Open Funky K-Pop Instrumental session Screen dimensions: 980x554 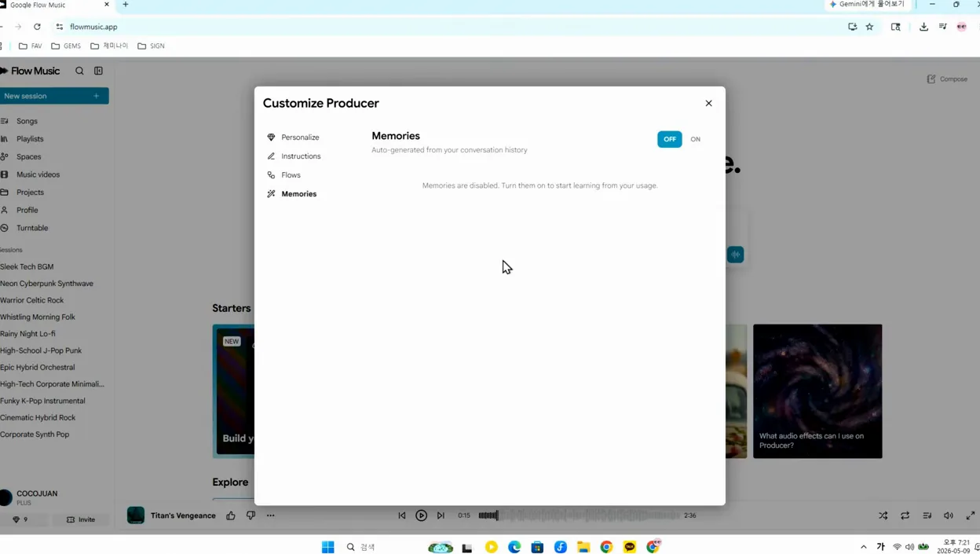42,401
